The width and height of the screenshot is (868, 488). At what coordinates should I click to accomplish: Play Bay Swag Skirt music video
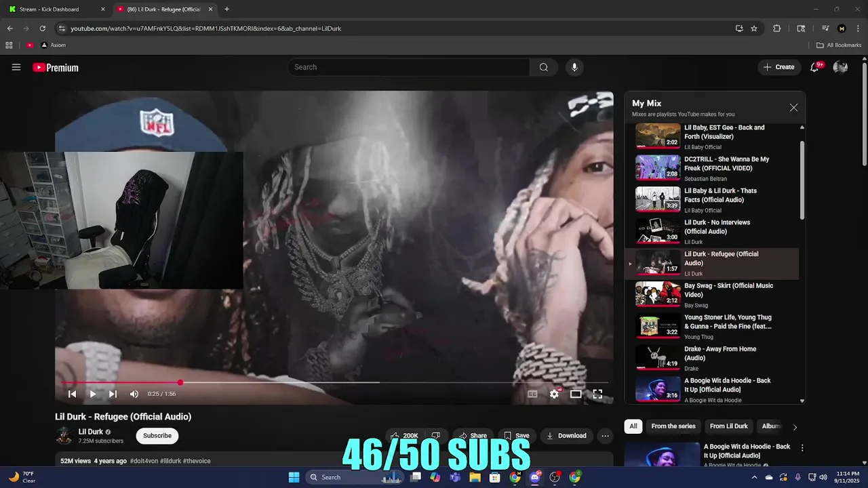tap(711, 295)
